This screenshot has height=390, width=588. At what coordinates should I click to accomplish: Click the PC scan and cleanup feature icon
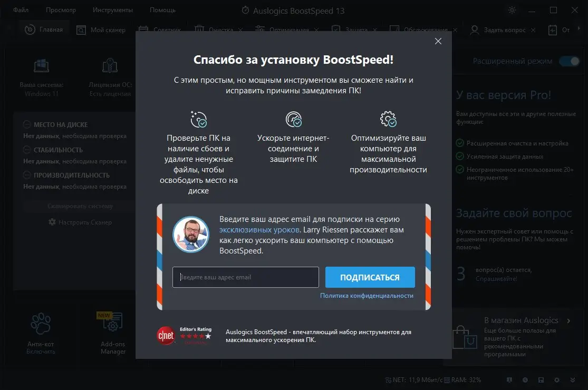199,119
